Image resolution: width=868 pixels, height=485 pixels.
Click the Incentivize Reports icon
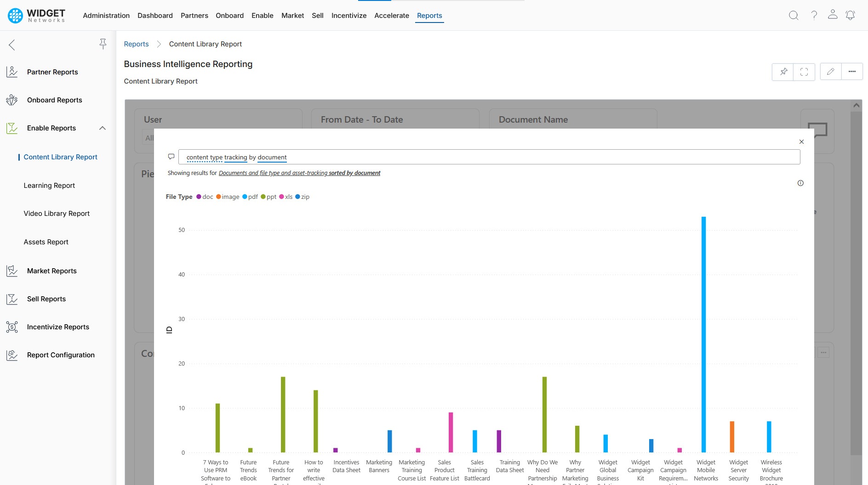12,327
